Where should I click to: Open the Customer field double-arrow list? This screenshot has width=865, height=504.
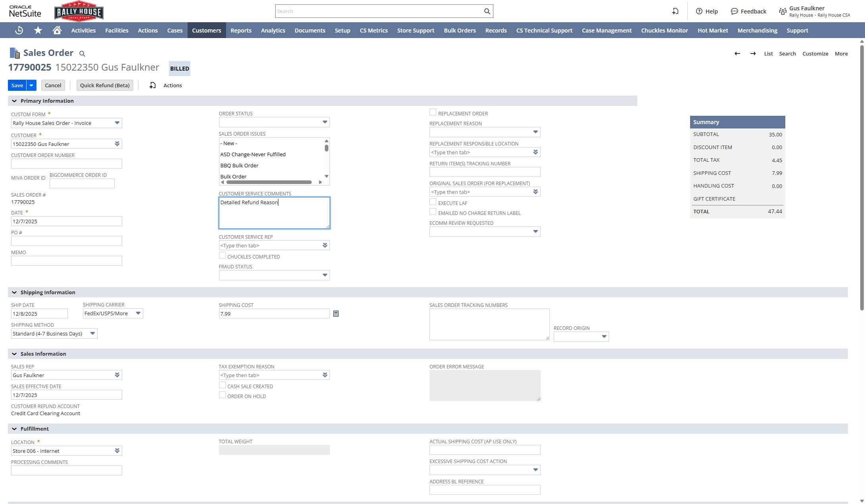pyautogui.click(x=117, y=144)
